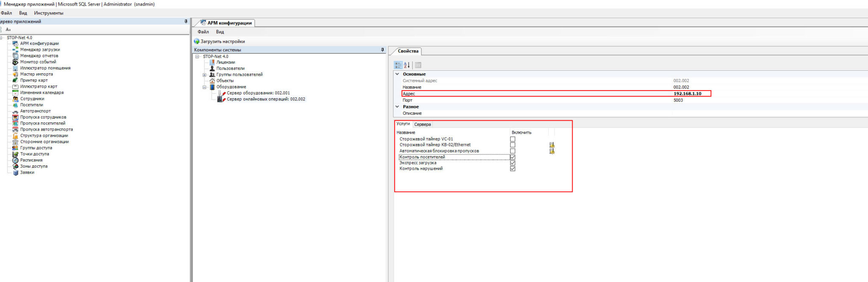The image size is (868, 282).
Task: Pin the Компоненты системы panel
Action: coord(382,50)
